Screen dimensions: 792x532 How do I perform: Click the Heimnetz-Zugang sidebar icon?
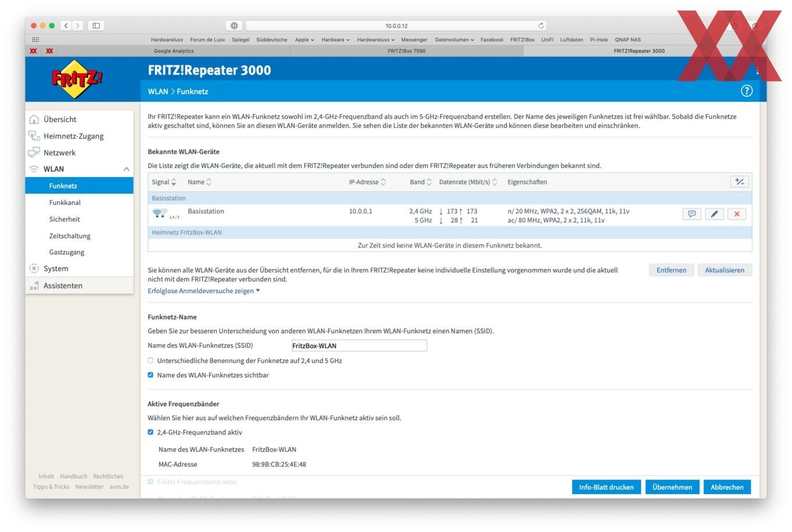pyautogui.click(x=34, y=136)
